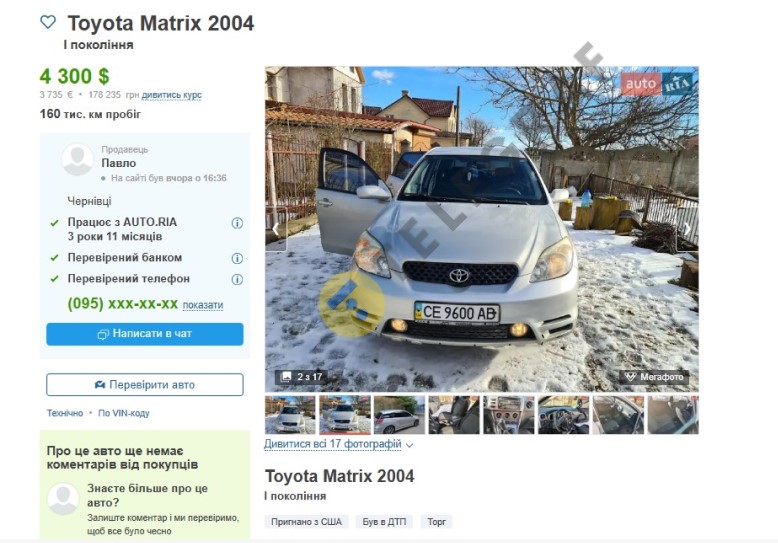Screen dimensions: 778x543
Task: Select Технічно check option
Action: (65, 413)
